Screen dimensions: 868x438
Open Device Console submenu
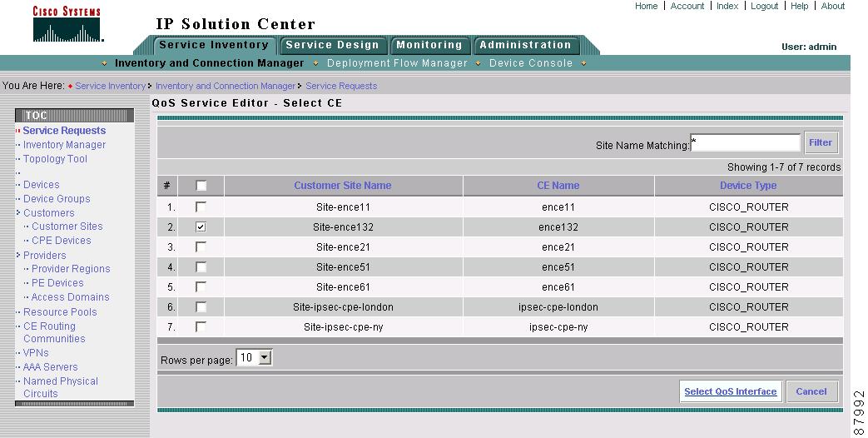click(531, 63)
